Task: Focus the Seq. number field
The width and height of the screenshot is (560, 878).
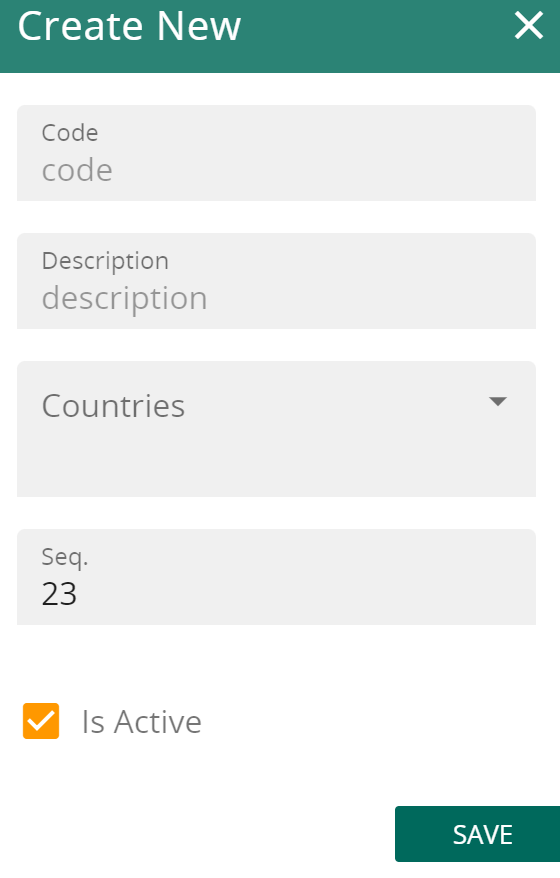Action: [276, 577]
